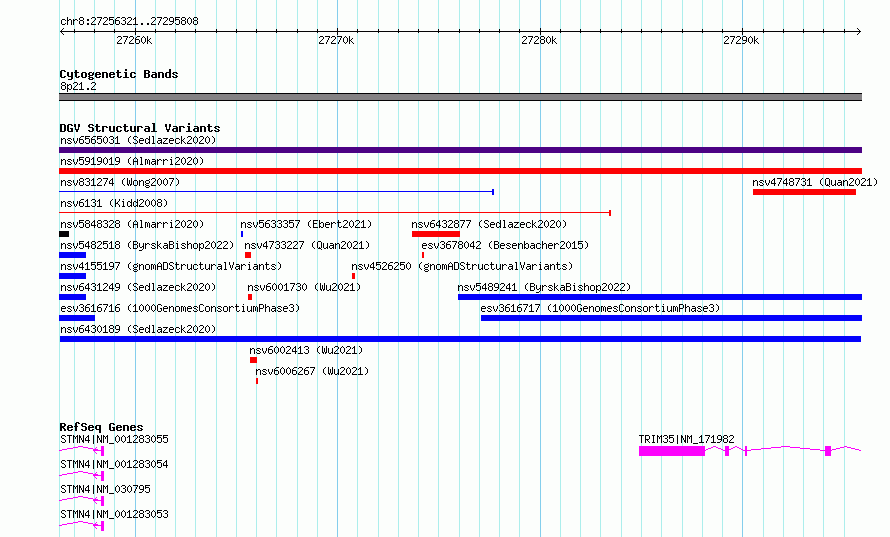Click the black nsv5848328 variant block

64,234
